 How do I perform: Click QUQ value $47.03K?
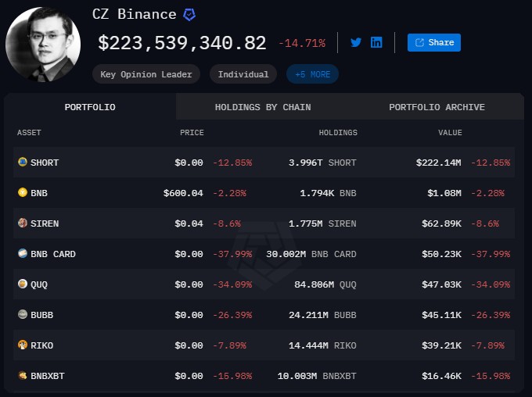click(442, 284)
